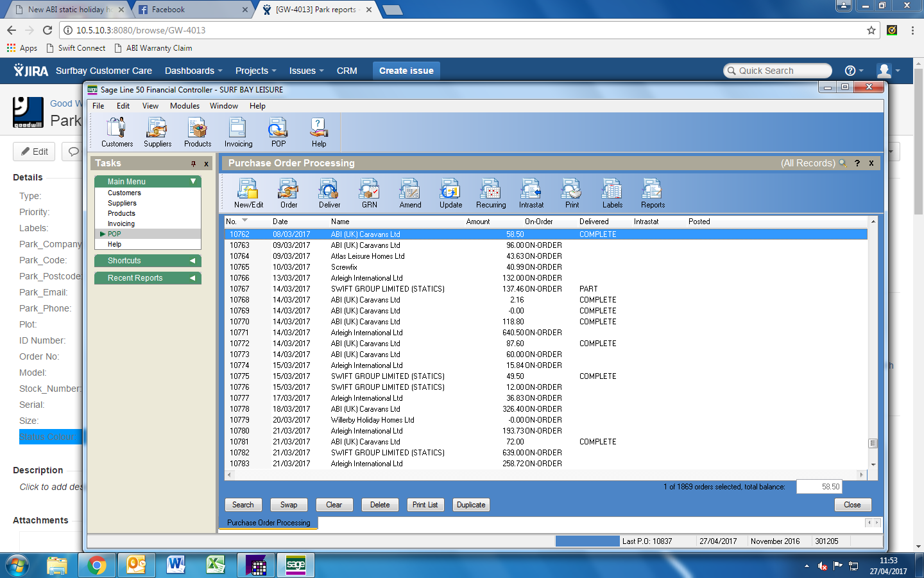
Task: Open the Modules menu
Action: point(184,106)
